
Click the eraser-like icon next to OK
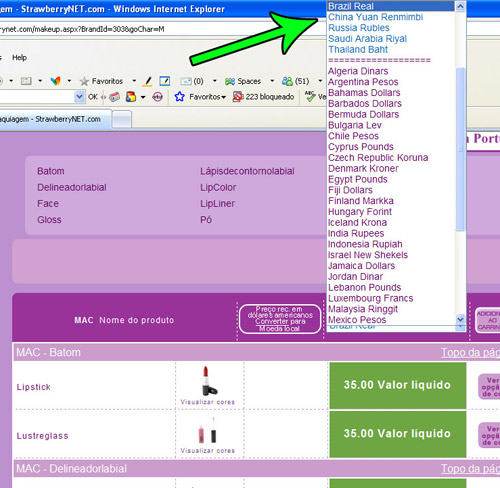[x=115, y=97]
